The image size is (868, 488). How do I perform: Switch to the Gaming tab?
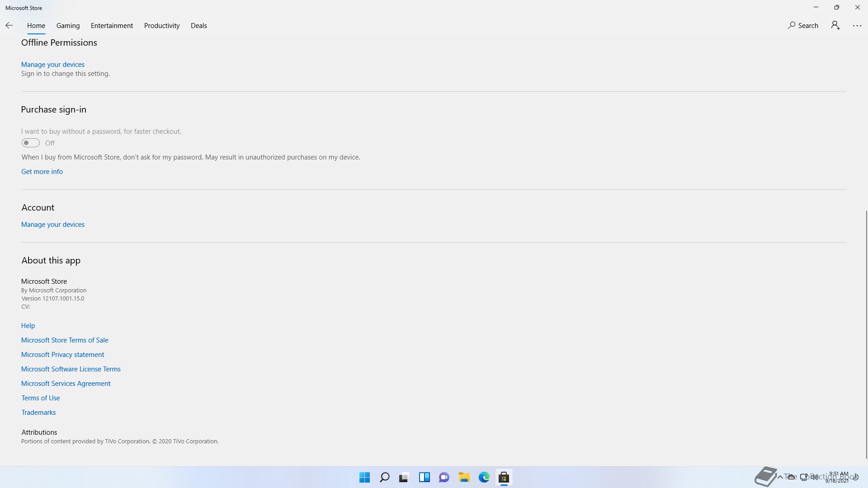[x=68, y=26]
